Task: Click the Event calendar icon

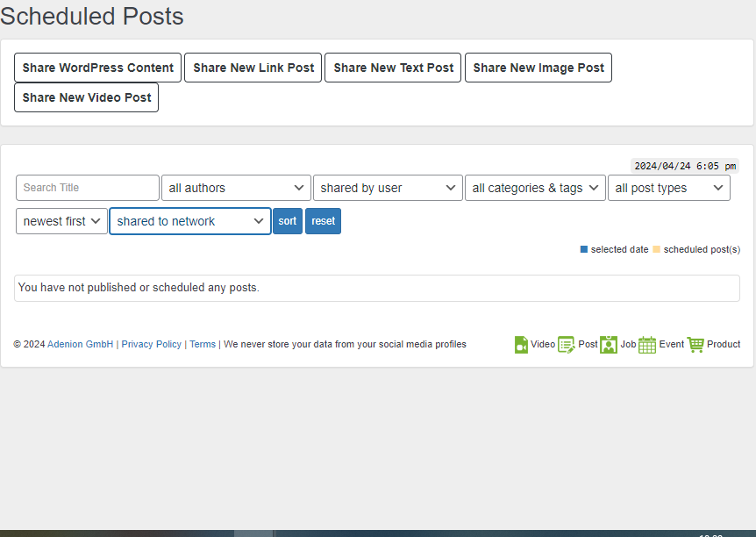Action: coord(647,345)
